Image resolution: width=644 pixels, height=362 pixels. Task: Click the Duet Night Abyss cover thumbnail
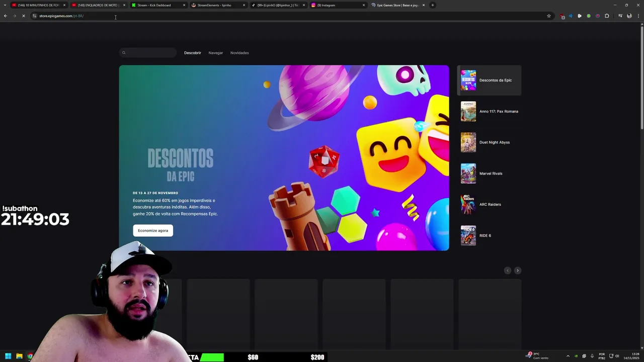468,142
